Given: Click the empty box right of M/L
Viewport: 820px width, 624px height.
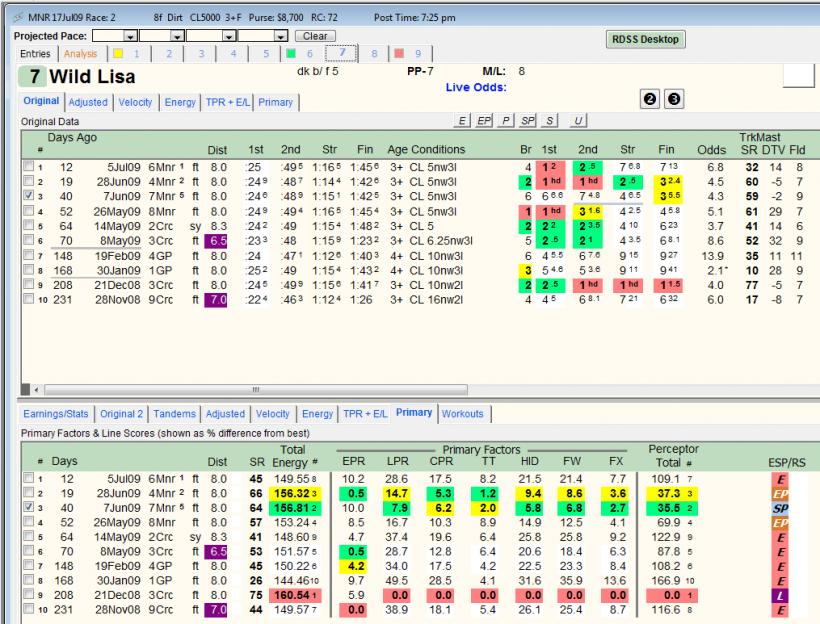Looking at the screenshot, I should point(798,76).
